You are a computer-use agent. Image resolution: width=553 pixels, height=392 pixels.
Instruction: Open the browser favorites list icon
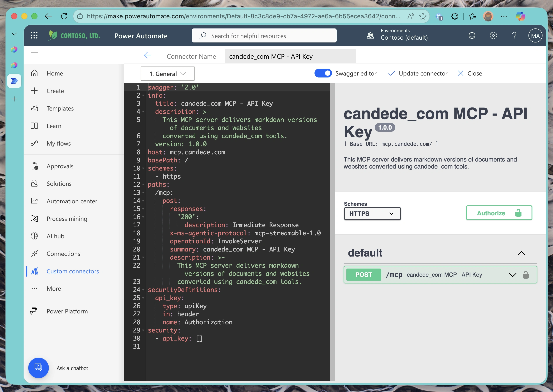tap(472, 16)
